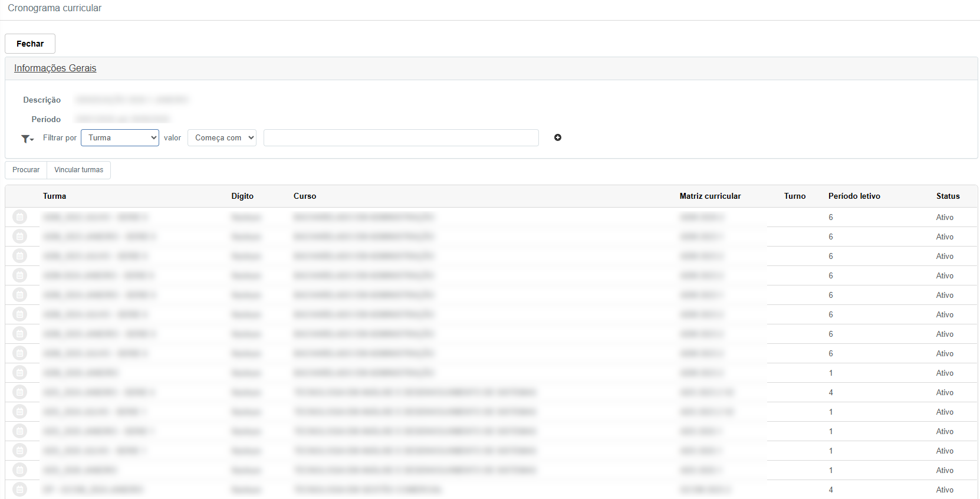Screen dimensions: 980x499
Task: Open the 'Filtrar por' Turma dropdown
Action: click(120, 138)
